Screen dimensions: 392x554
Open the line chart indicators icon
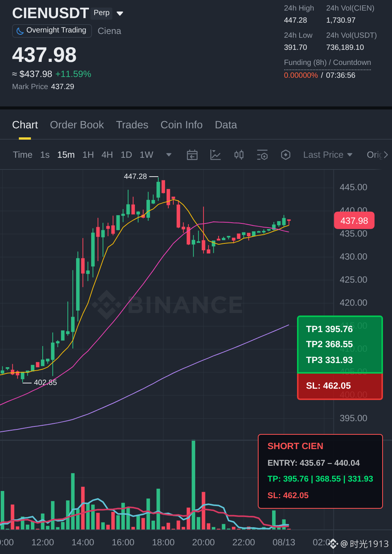[x=216, y=155]
